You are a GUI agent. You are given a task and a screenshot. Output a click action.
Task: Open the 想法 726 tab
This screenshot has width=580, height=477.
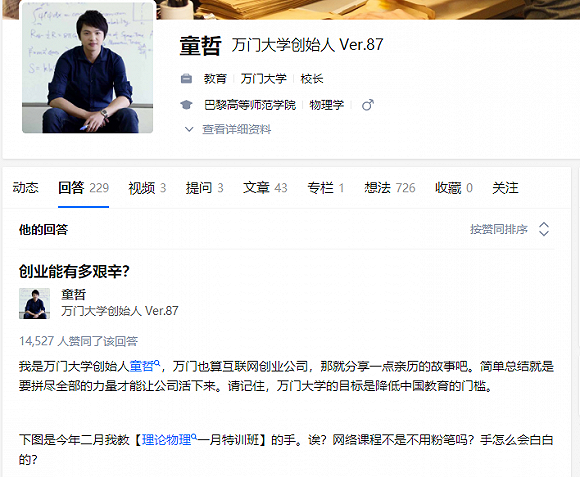point(390,188)
